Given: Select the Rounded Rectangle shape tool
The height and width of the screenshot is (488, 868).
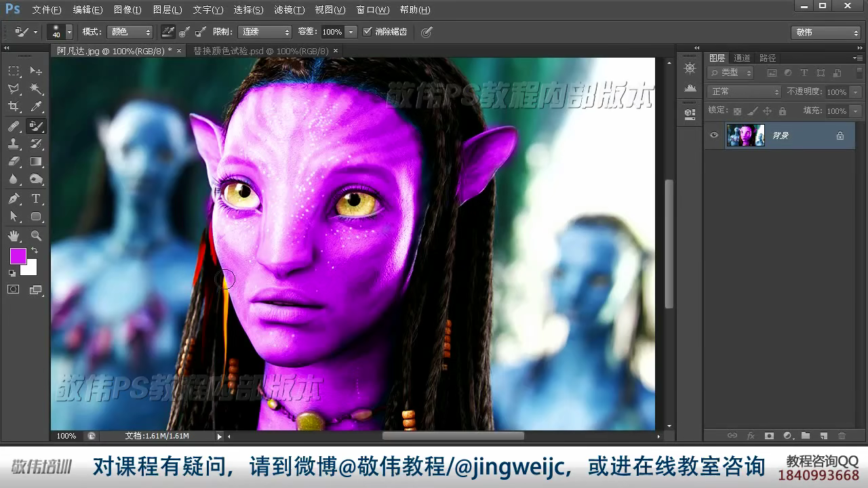Looking at the screenshot, I should pyautogui.click(x=36, y=217).
